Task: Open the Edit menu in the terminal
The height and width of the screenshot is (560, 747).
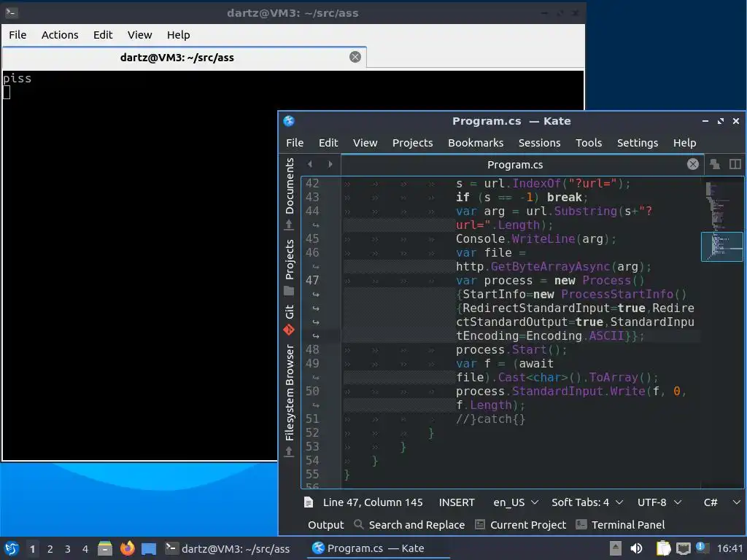Action: 102,35
